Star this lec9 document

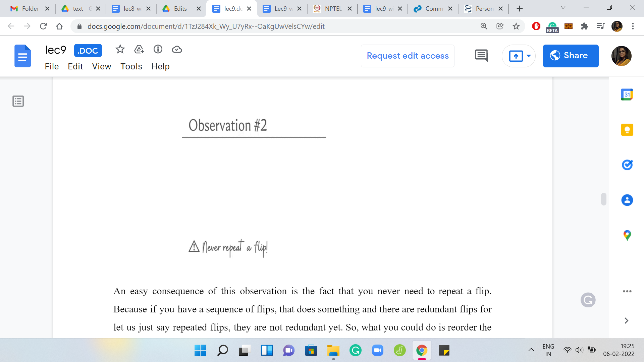pyautogui.click(x=120, y=50)
